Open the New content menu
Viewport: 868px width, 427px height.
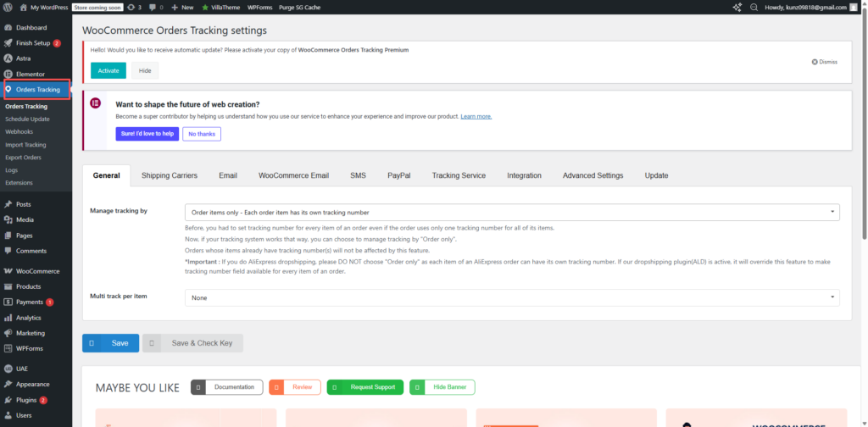(182, 8)
